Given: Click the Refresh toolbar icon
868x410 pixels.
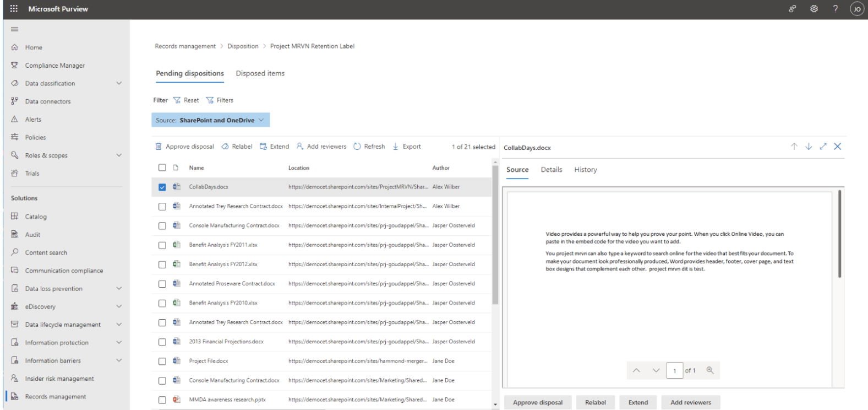Looking at the screenshot, I should click(357, 147).
